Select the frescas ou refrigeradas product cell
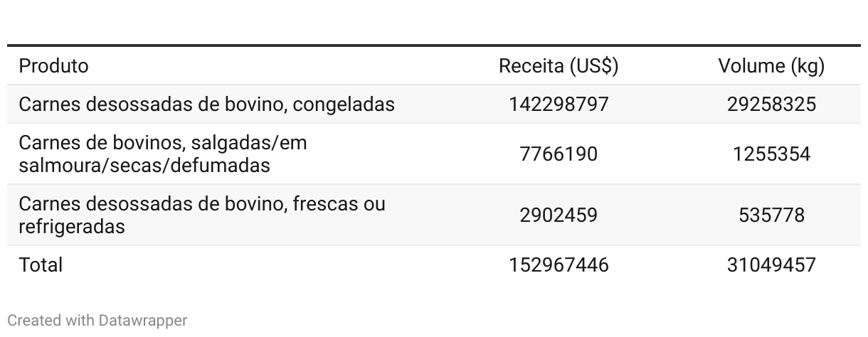Screen dimensions: 868x337 click(x=201, y=215)
